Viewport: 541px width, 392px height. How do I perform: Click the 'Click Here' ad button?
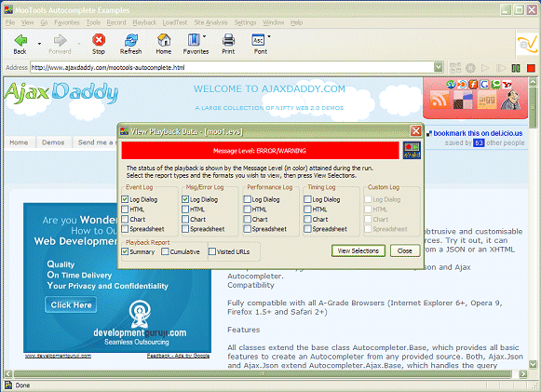point(71,304)
